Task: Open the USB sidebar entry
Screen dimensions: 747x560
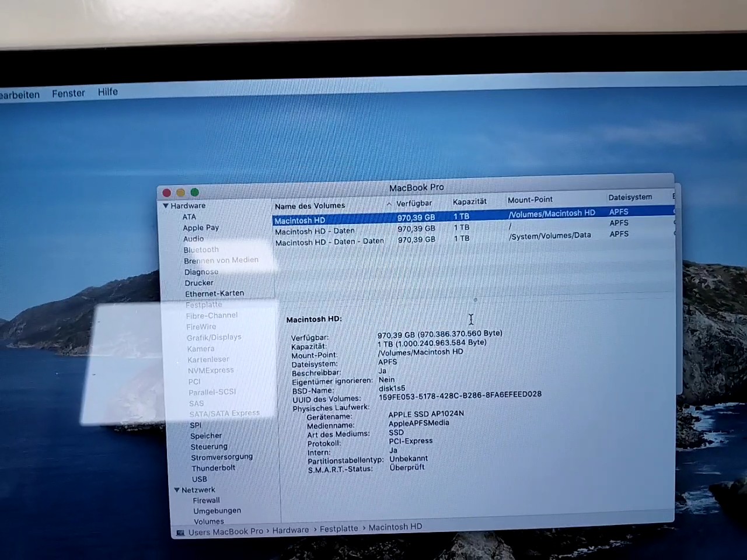Action: (200, 479)
